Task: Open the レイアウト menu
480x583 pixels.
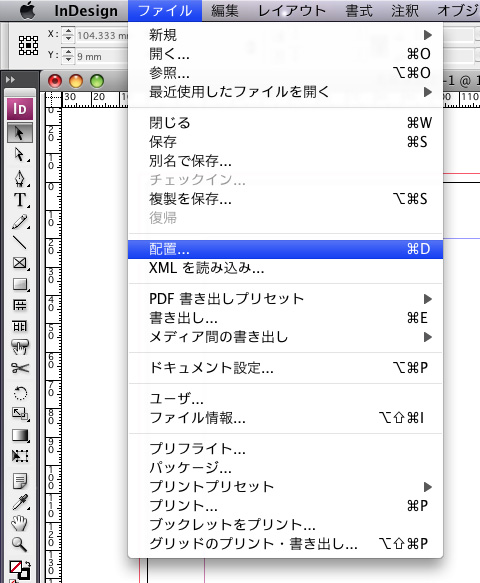Action: [292, 11]
